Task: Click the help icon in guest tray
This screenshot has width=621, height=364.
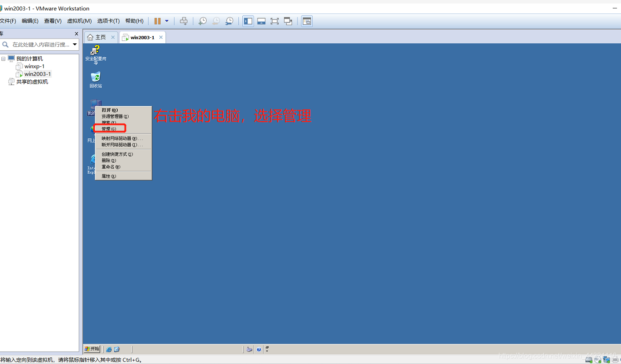Action: [259, 349]
